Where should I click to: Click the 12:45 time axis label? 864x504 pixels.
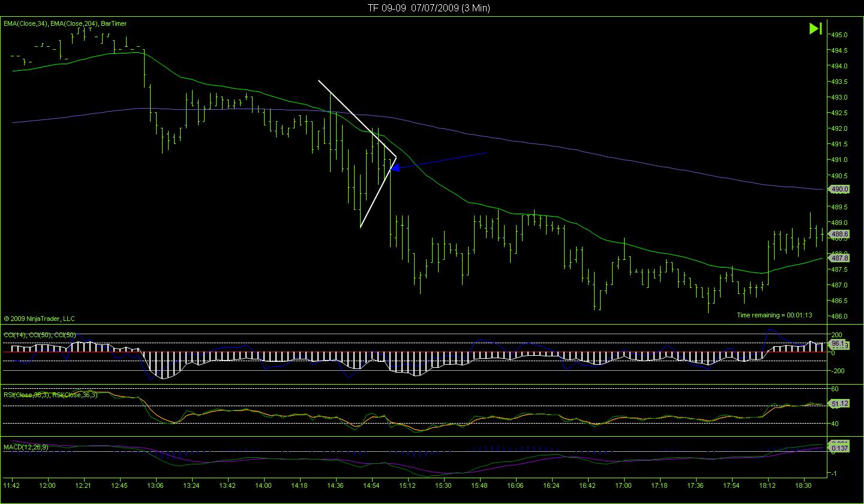point(119,485)
